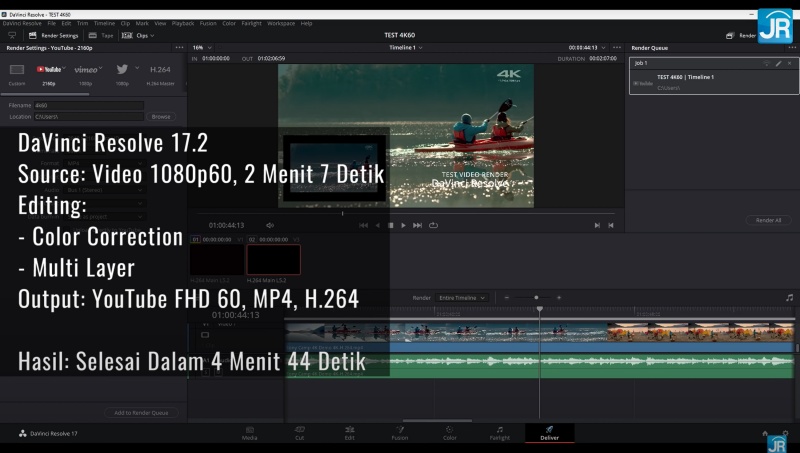
Task: Click the Filename input field
Action: (x=88, y=104)
